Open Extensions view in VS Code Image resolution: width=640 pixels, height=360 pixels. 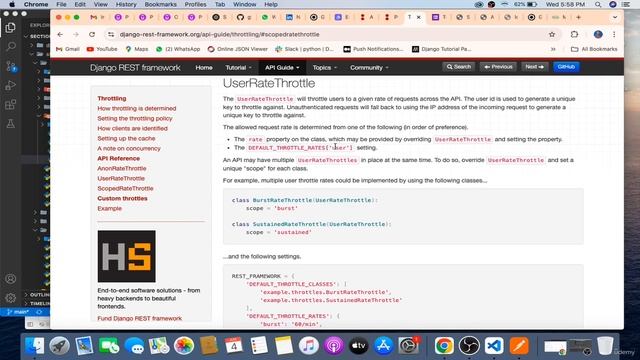tap(11, 104)
